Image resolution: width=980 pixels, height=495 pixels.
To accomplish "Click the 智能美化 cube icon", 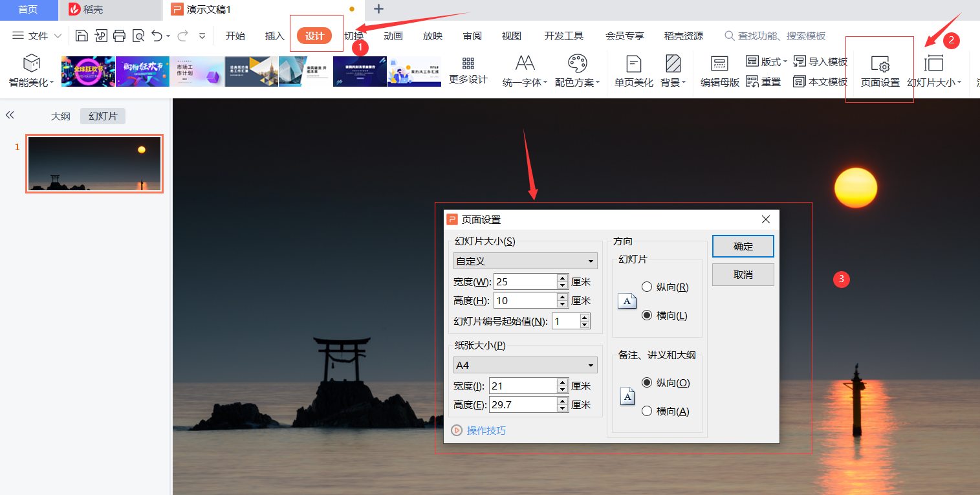I will click(31, 63).
